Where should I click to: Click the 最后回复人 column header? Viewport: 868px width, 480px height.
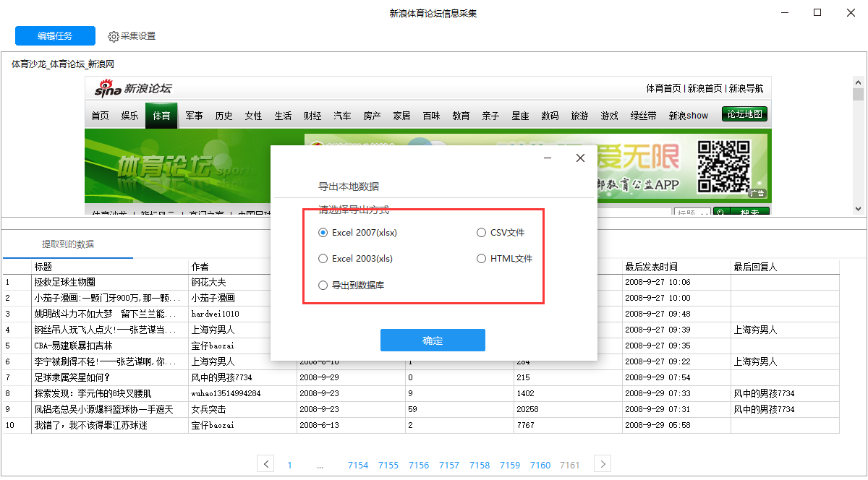785,267
